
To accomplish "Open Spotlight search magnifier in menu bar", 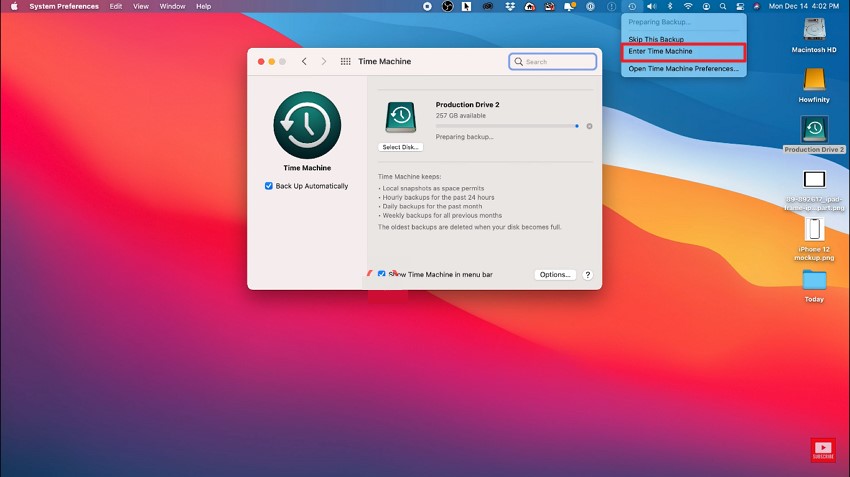I will pos(723,7).
